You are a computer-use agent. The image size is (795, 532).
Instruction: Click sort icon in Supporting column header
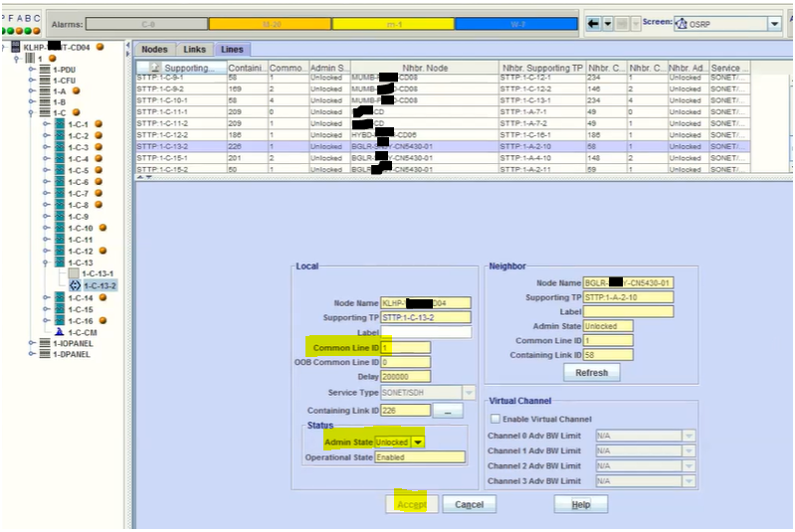[155, 68]
